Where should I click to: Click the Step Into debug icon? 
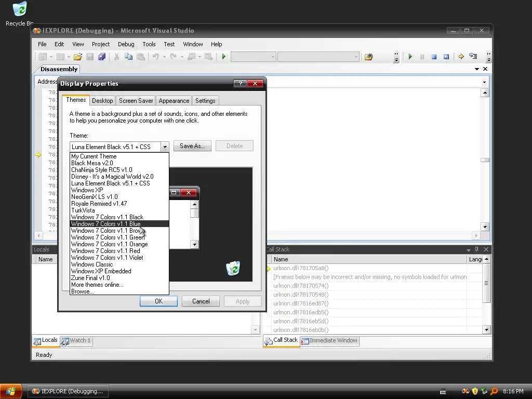point(473,56)
